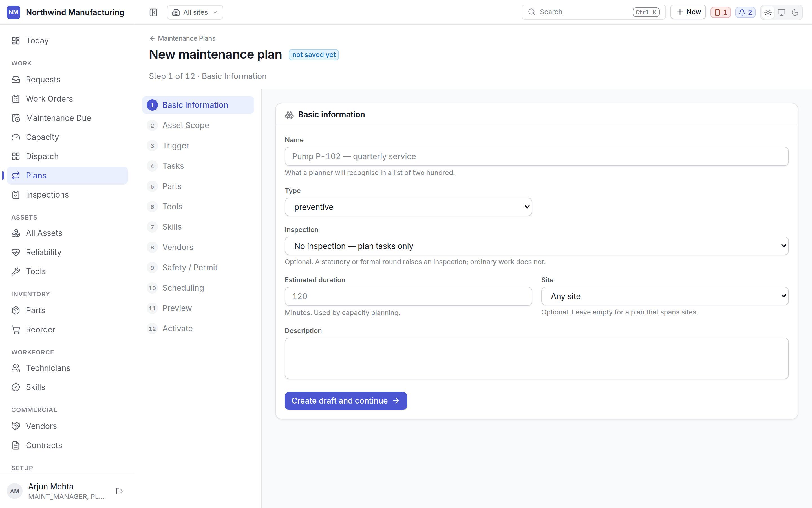Open Skills under Workforce in sidebar

pyautogui.click(x=67, y=387)
